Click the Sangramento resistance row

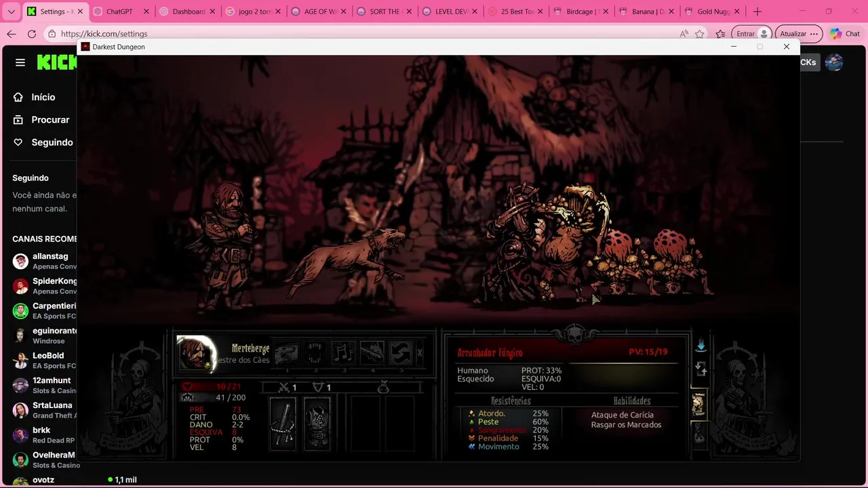tap(509, 430)
